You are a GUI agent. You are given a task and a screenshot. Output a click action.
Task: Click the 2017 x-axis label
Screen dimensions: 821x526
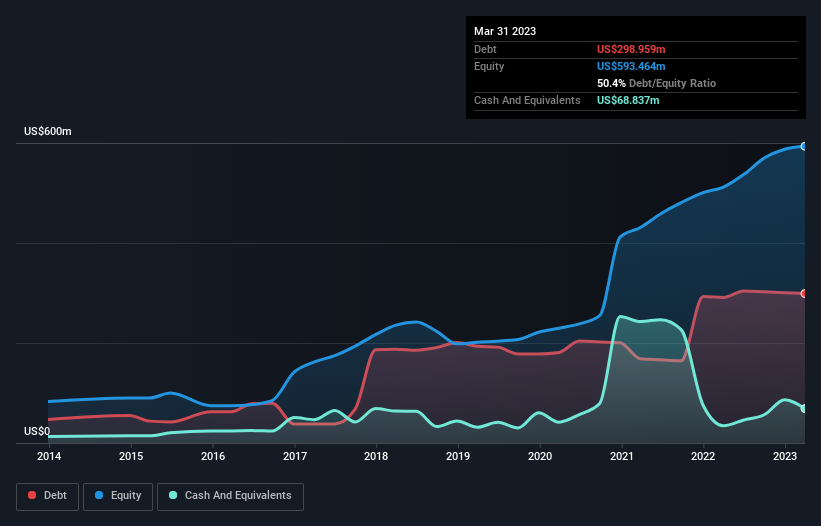pyautogui.click(x=295, y=456)
